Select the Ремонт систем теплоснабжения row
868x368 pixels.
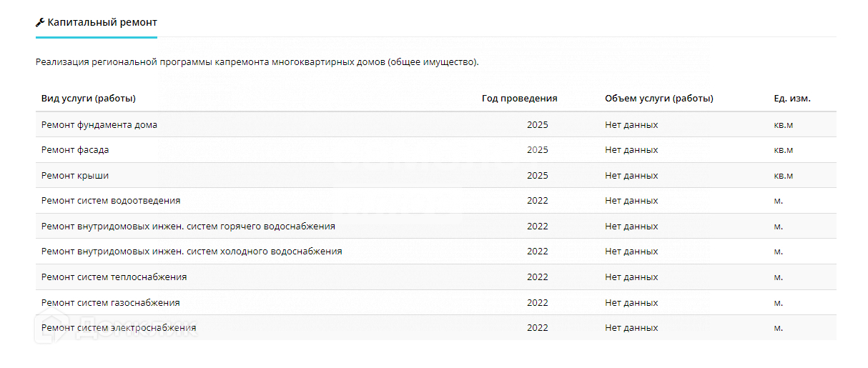pos(114,277)
